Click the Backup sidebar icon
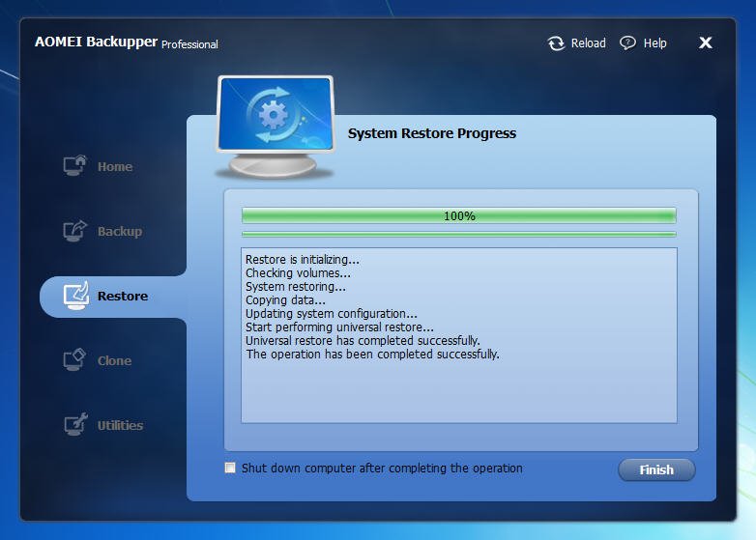756x540 pixels. (74, 231)
